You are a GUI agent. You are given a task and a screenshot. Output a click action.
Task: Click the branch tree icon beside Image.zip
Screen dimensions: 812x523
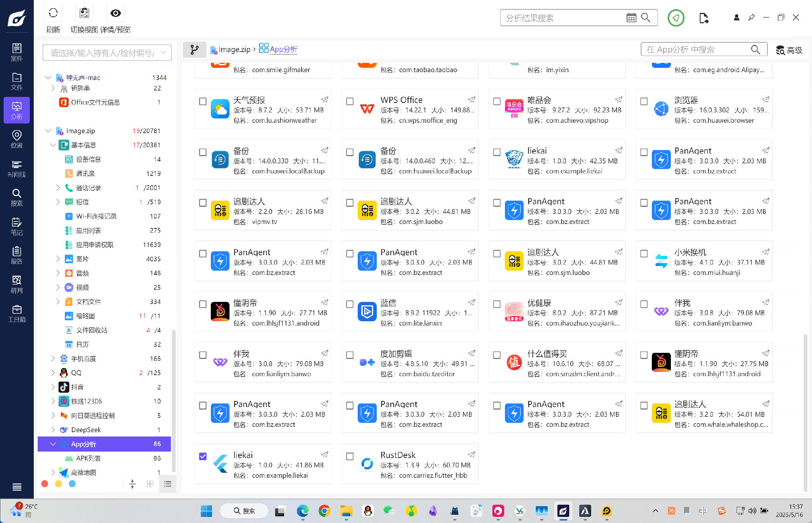[194, 50]
